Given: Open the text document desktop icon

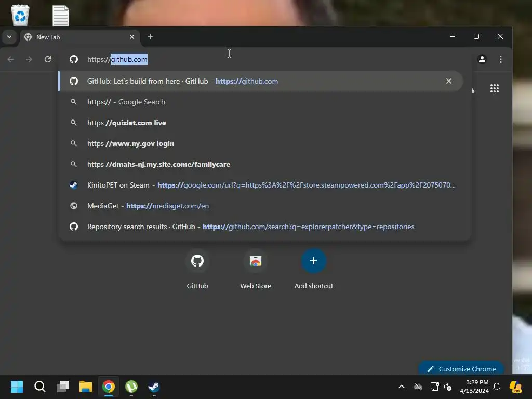Looking at the screenshot, I should pyautogui.click(x=61, y=16).
